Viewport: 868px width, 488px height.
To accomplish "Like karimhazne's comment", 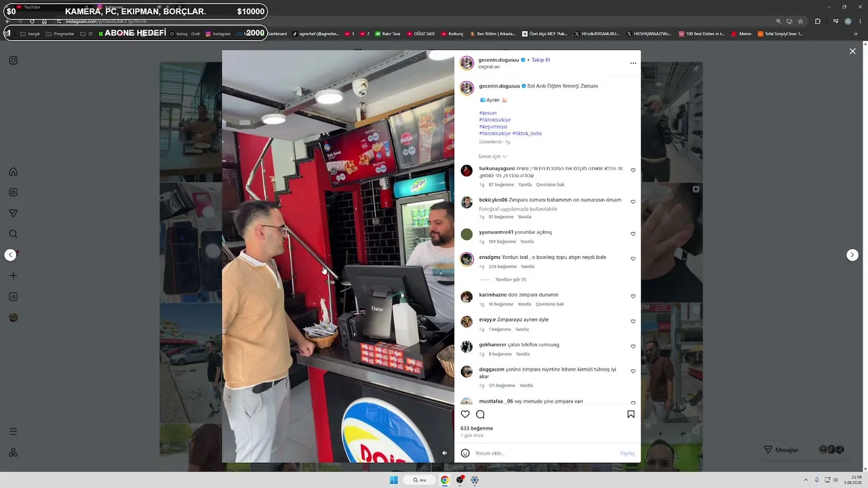I will 633,296.
